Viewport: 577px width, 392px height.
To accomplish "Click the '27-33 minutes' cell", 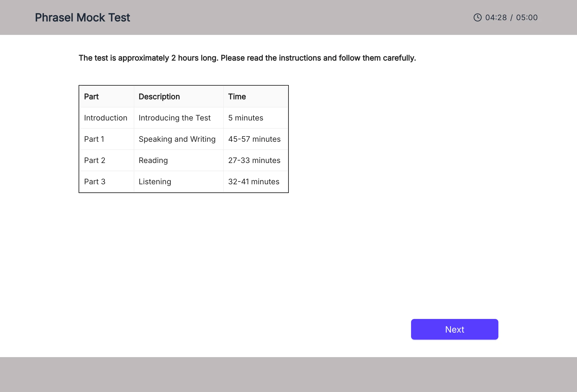I will (256, 160).
